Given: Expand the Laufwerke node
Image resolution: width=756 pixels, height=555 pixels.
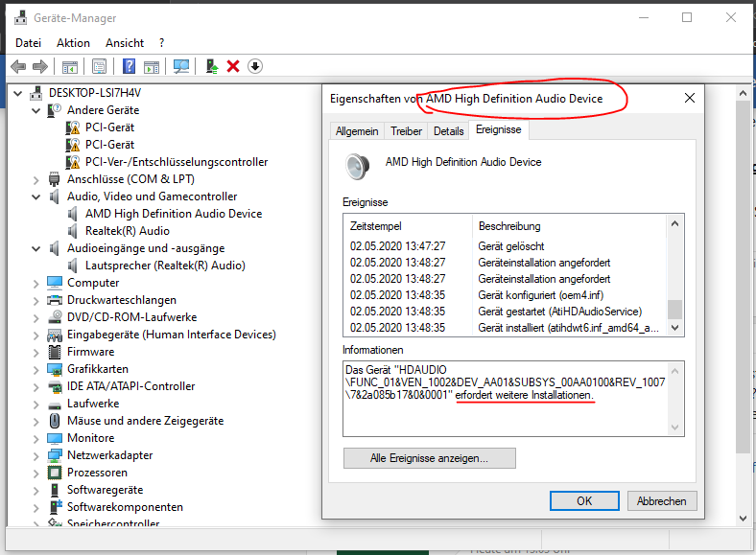Looking at the screenshot, I should coord(35,405).
